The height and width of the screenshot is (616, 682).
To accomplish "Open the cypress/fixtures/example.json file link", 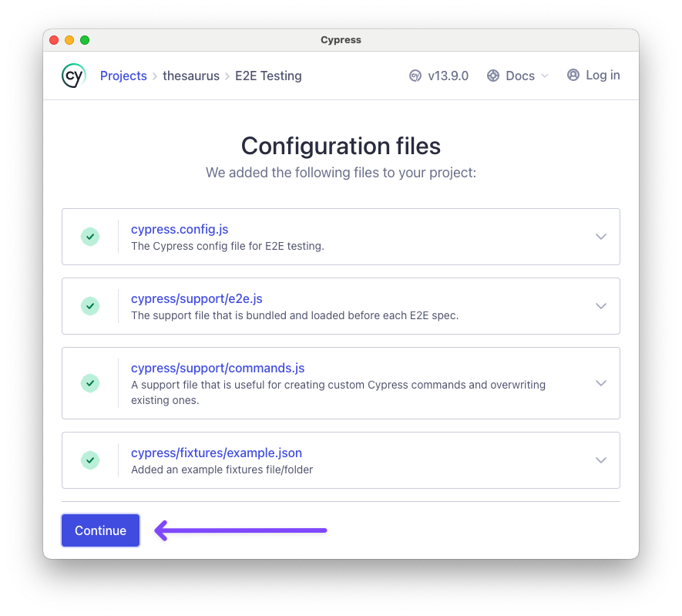I will [x=217, y=453].
